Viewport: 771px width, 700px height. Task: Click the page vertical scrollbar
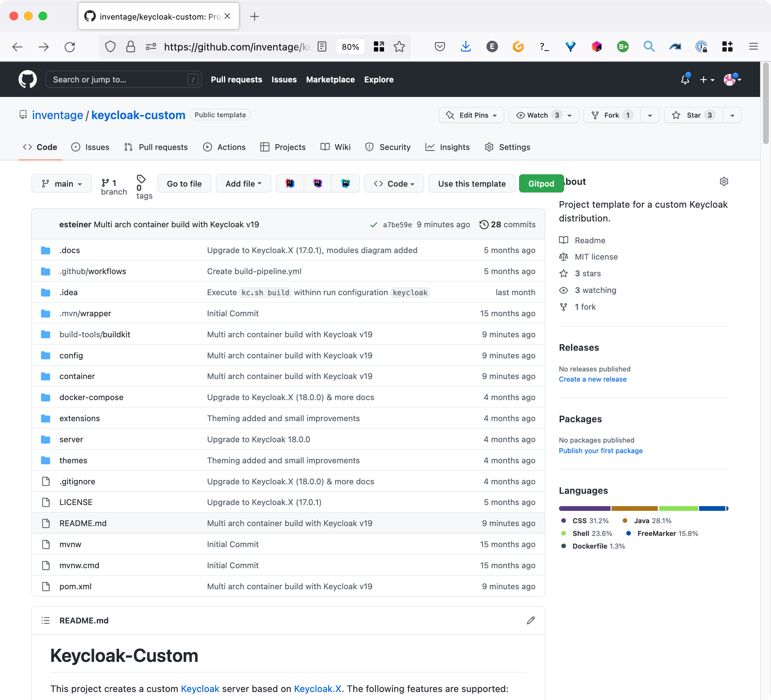(766, 103)
